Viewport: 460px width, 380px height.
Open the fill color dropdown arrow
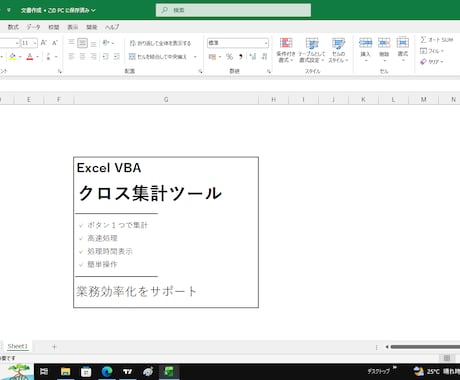coord(20,57)
